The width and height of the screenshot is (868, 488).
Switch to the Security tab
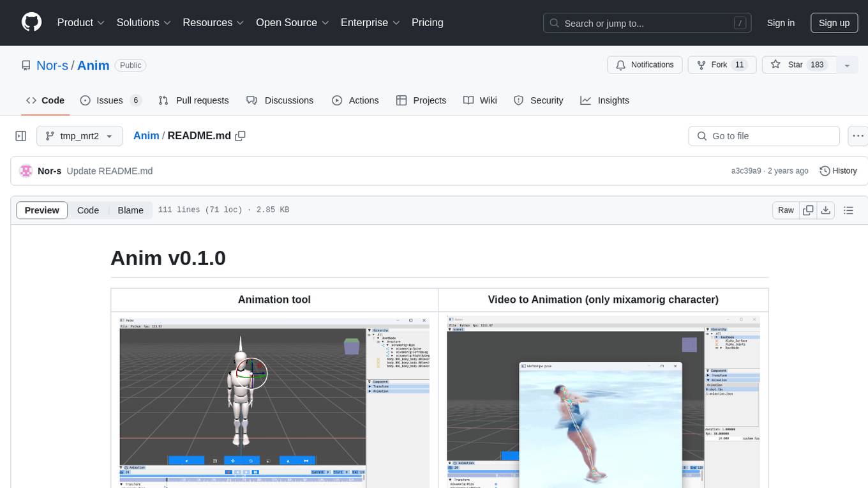pyautogui.click(x=539, y=100)
